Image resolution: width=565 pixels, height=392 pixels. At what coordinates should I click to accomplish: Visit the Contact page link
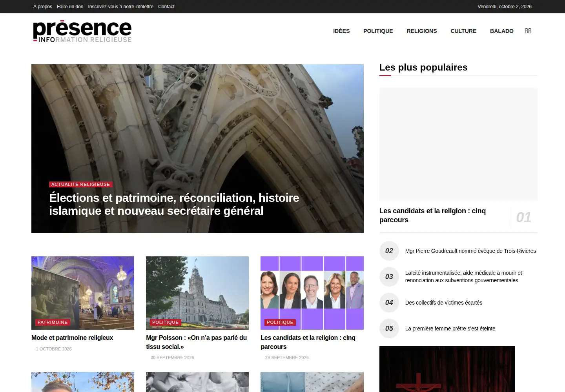[166, 7]
